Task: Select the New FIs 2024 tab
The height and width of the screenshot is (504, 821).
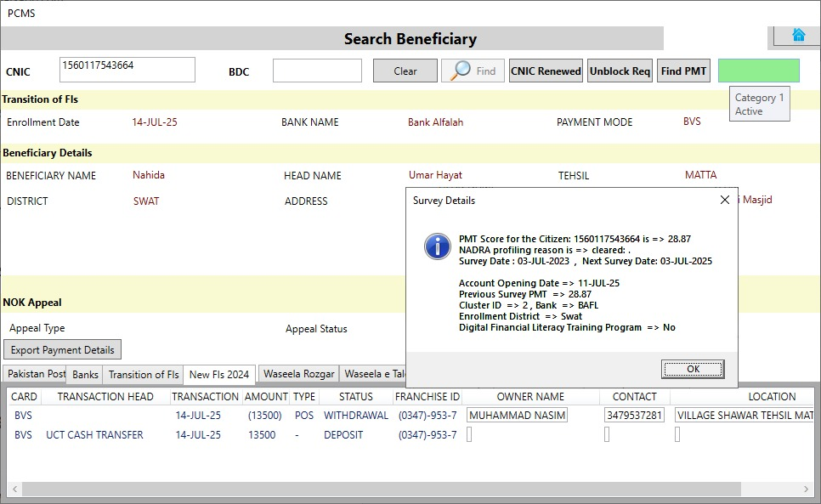Action: [219, 374]
